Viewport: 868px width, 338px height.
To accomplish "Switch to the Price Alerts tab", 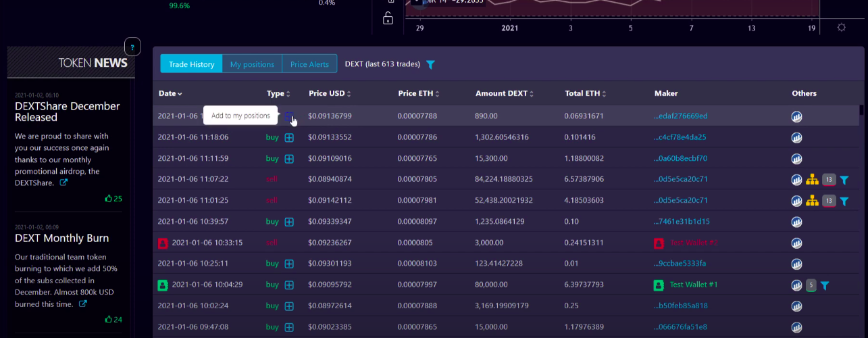I will tap(309, 64).
